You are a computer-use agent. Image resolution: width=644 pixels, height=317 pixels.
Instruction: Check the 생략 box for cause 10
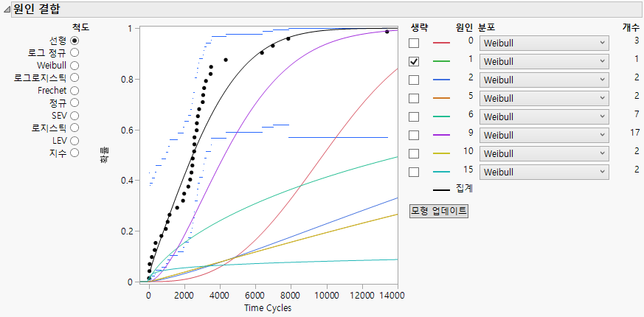pos(414,153)
